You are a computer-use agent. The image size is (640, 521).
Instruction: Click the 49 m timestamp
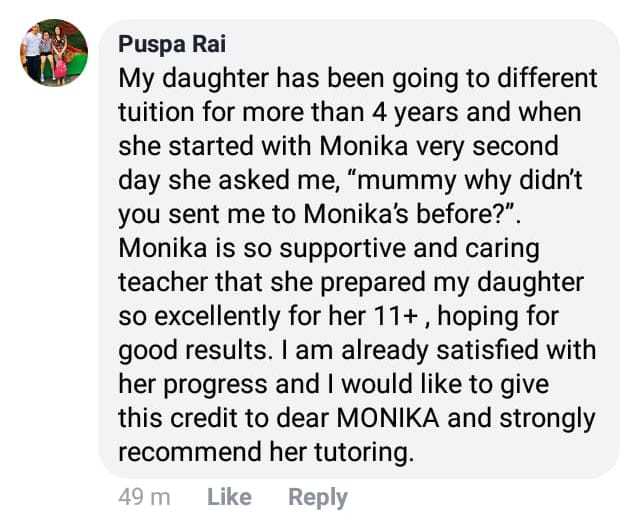(145, 497)
